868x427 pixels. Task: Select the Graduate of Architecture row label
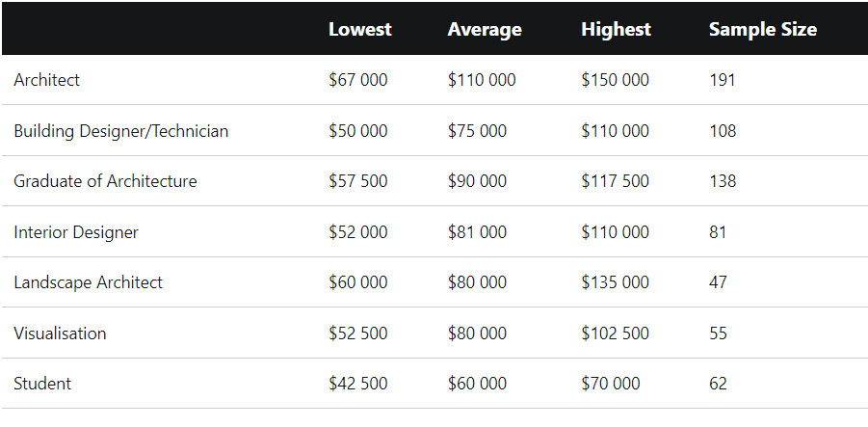point(105,181)
